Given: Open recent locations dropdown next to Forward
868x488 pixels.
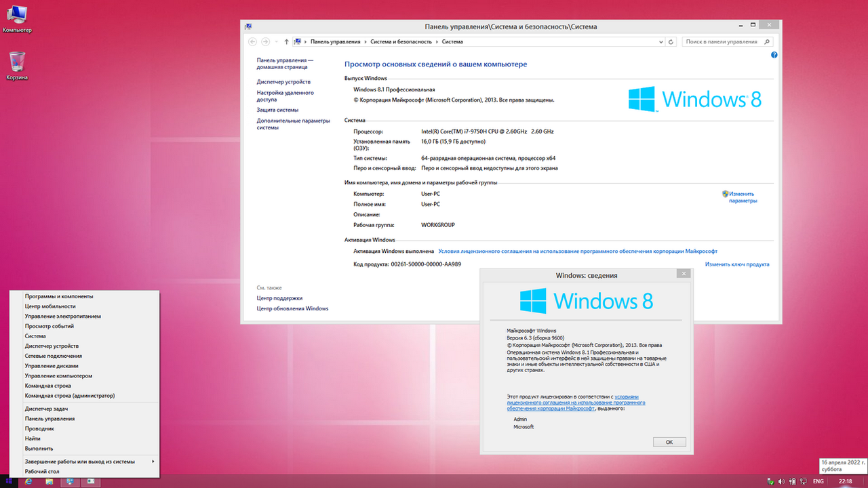Looking at the screenshot, I should tap(277, 41).
